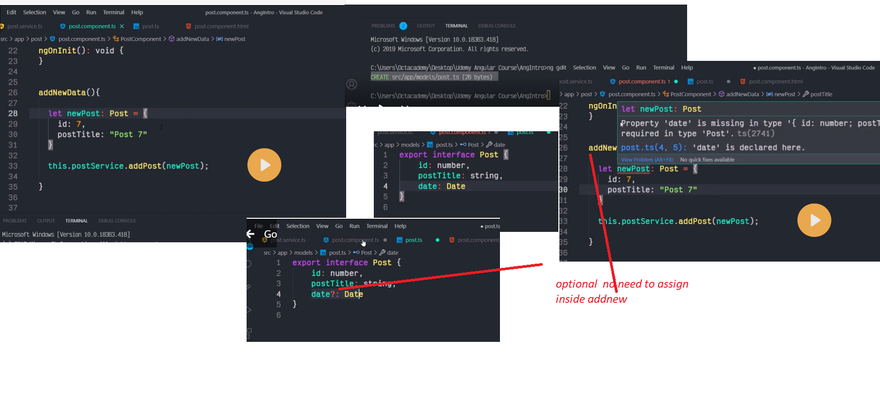Open Go menu in the left editor window

75,12
